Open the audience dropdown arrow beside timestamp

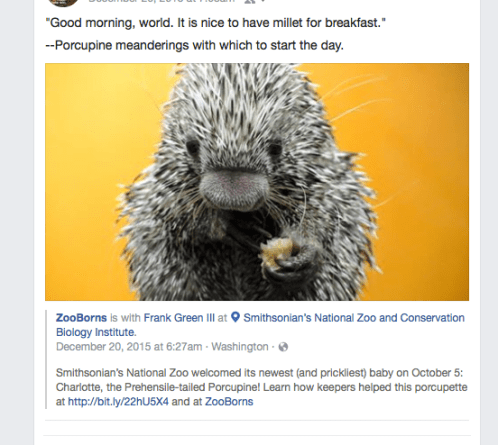click(x=263, y=1)
